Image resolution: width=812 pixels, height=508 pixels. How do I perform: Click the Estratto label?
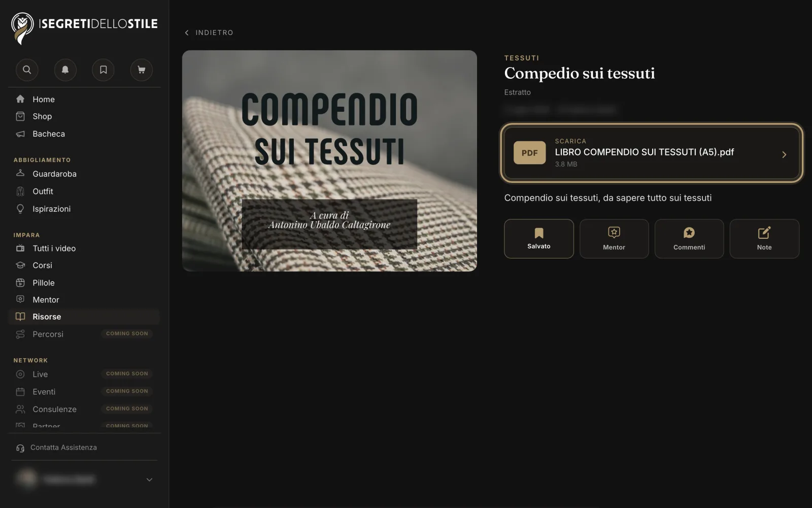(x=517, y=92)
